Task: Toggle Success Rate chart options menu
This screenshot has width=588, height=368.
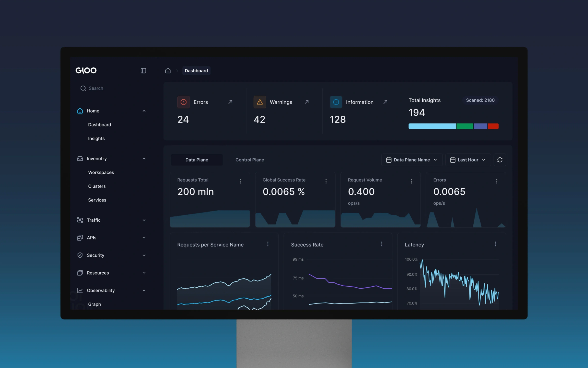Action: coord(381,244)
